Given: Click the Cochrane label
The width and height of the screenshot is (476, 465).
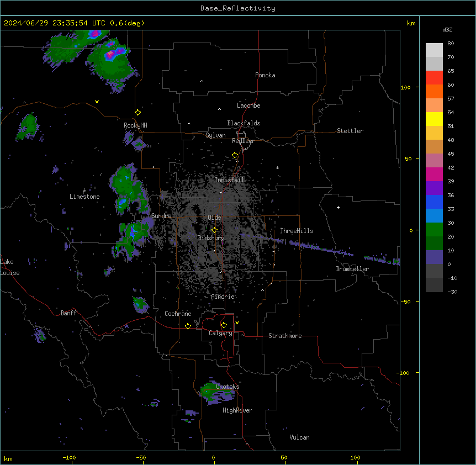Looking at the screenshot, I should click(178, 314).
